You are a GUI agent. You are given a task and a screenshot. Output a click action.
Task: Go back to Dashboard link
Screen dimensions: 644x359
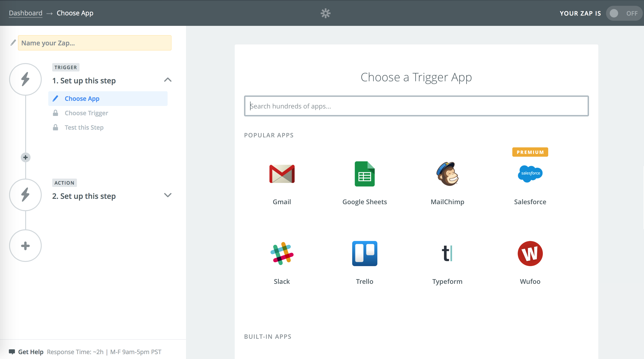click(x=25, y=13)
